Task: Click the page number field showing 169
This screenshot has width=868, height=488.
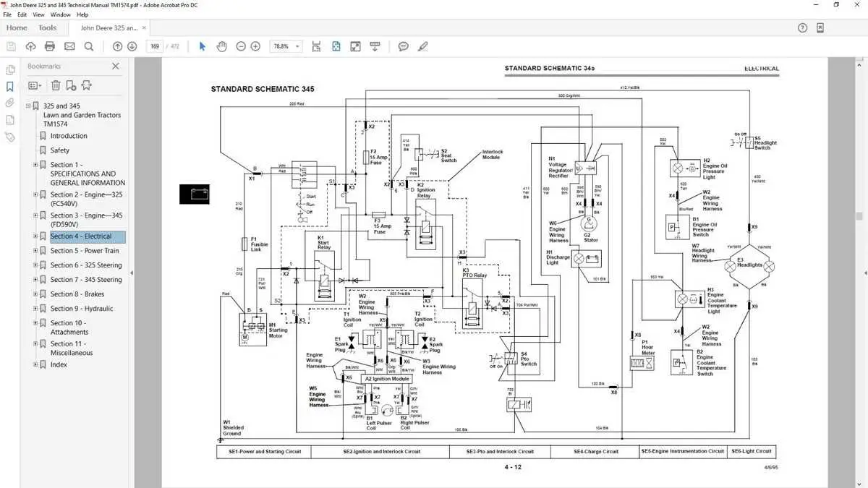Action: pos(154,46)
